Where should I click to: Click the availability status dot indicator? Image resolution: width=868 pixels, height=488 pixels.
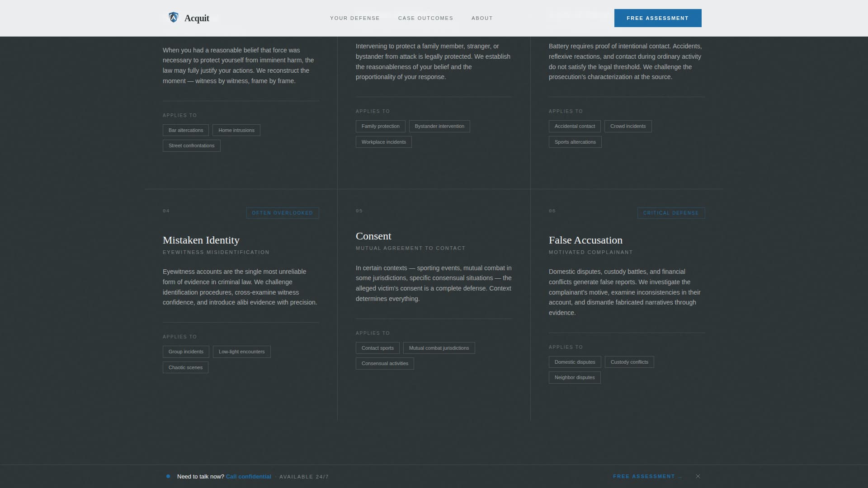click(168, 476)
